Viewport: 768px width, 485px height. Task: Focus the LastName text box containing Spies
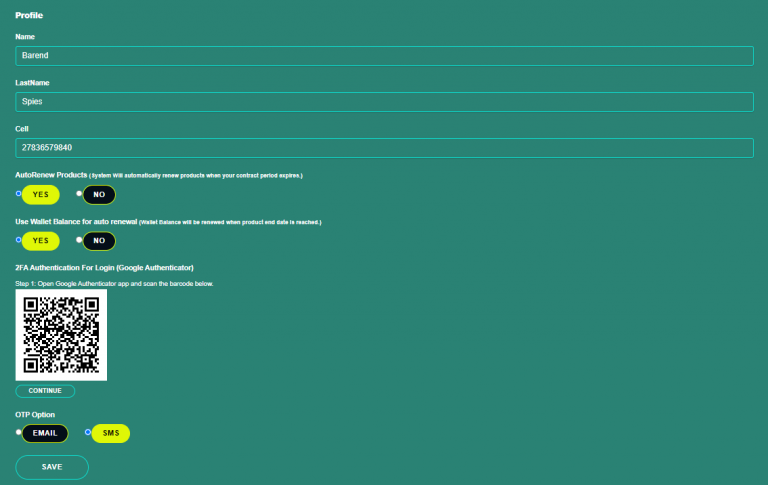click(x=384, y=102)
